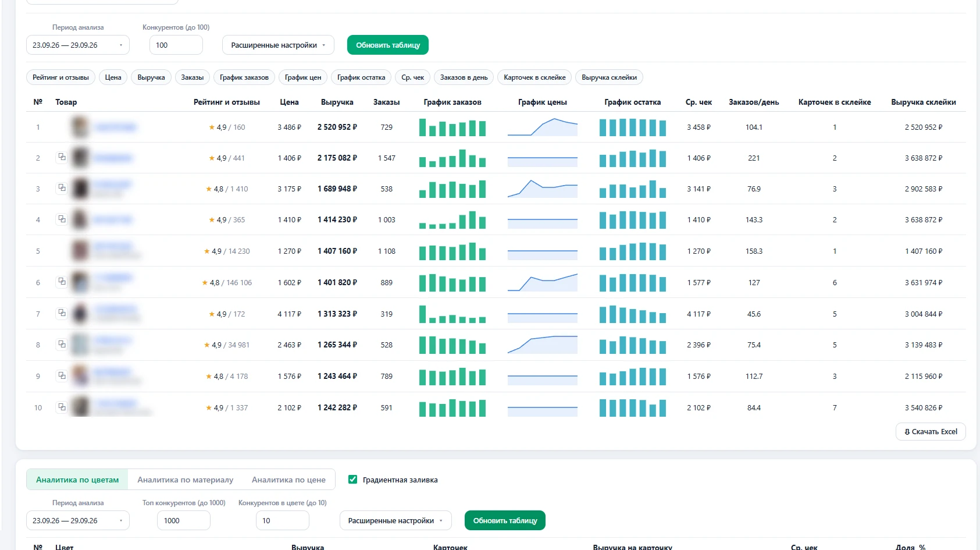
Task: Click the glued-cards icon in row 8
Action: (62, 344)
